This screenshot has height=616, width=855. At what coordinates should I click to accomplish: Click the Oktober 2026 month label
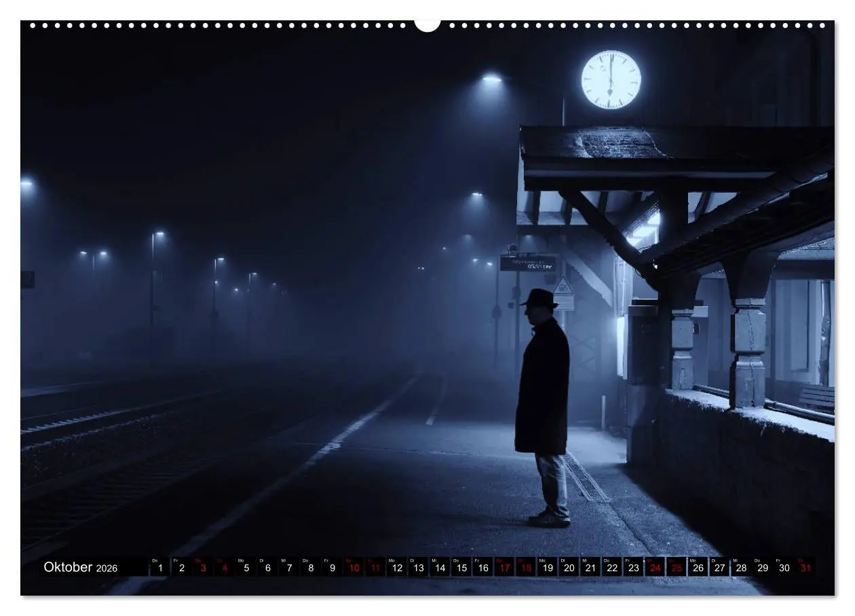pyautogui.click(x=80, y=567)
